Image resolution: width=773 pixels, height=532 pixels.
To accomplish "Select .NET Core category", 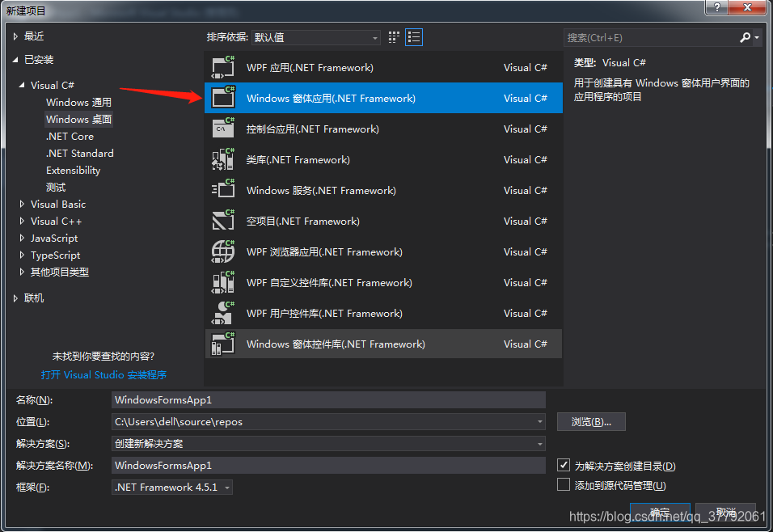I will point(70,136).
